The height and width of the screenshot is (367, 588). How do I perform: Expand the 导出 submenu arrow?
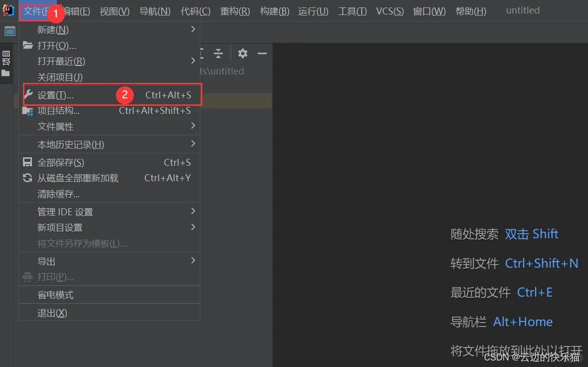pyautogui.click(x=193, y=260)
